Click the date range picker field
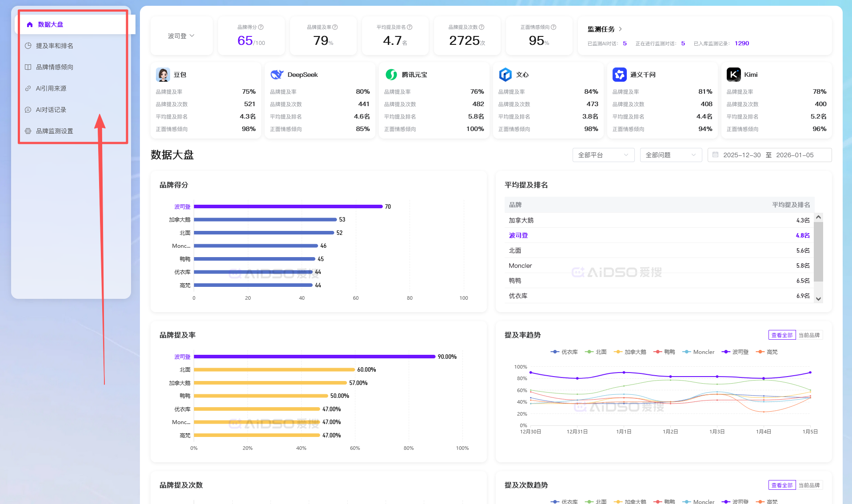The image size is (852, 504). [769, 155]
